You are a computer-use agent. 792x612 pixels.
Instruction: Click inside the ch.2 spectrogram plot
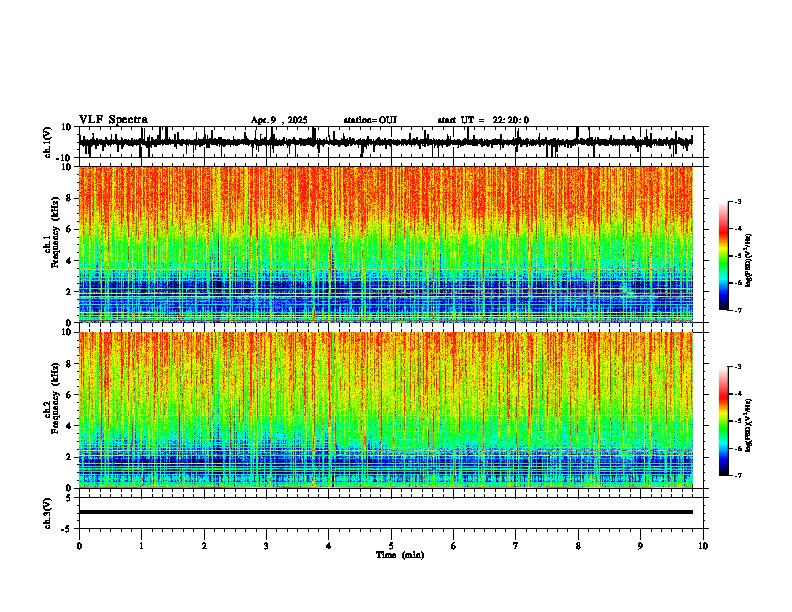[x=386, y=410]
